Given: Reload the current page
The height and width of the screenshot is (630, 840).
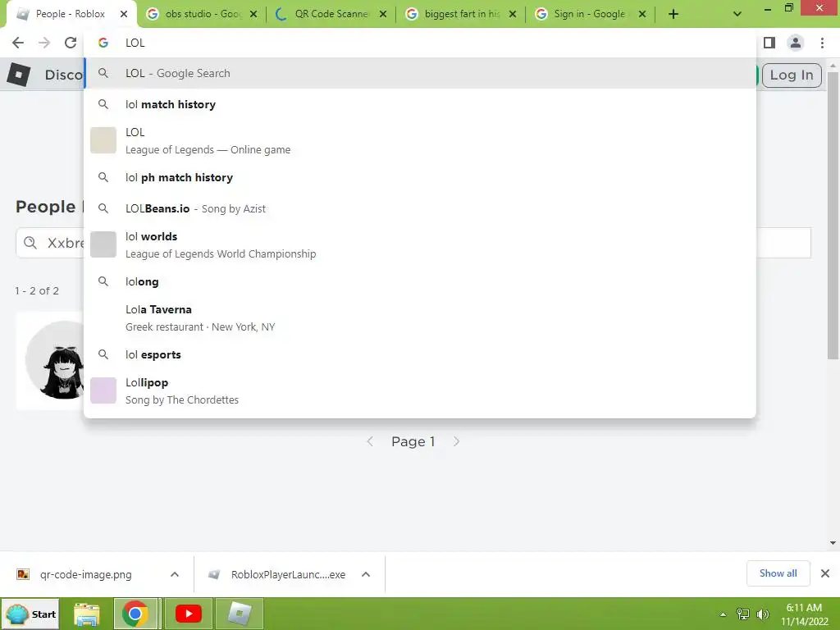Looking at the screenshot, I should point(71,43).
